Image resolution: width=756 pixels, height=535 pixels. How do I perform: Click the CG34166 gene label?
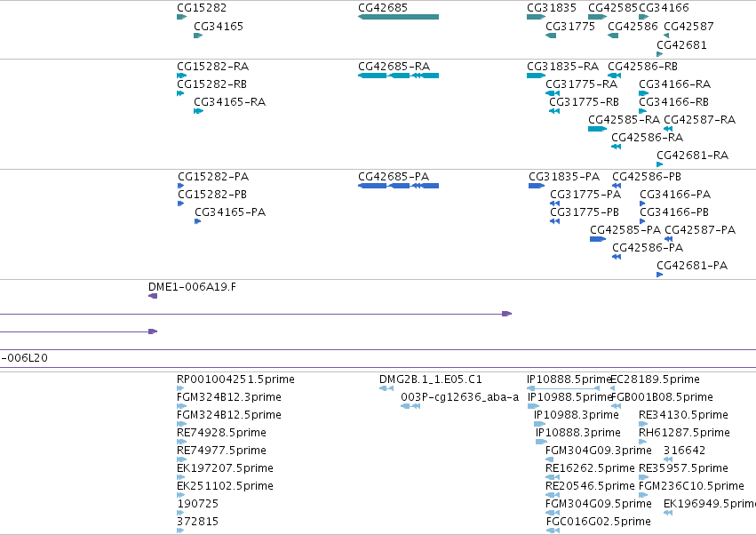click(x=664, y=8)
